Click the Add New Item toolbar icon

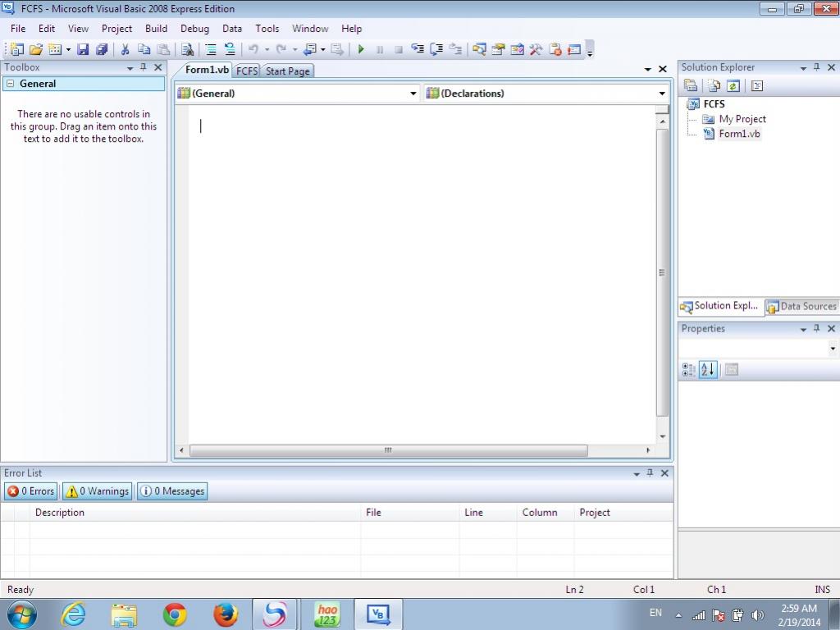tap(55, 49)
